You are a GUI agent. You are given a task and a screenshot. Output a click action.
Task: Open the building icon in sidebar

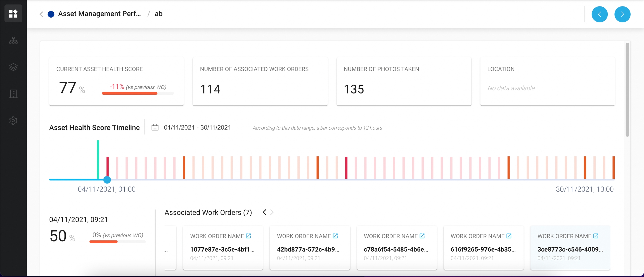coord(13,94)
